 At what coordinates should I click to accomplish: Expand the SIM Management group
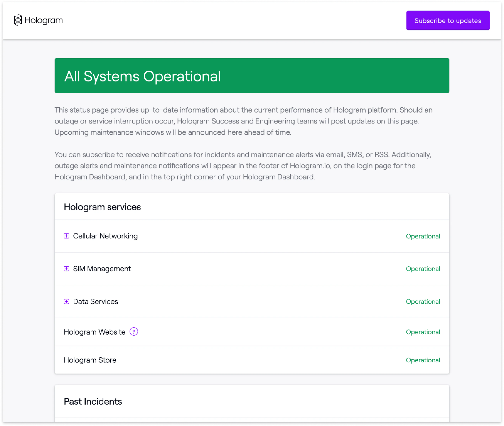point(67,269)
